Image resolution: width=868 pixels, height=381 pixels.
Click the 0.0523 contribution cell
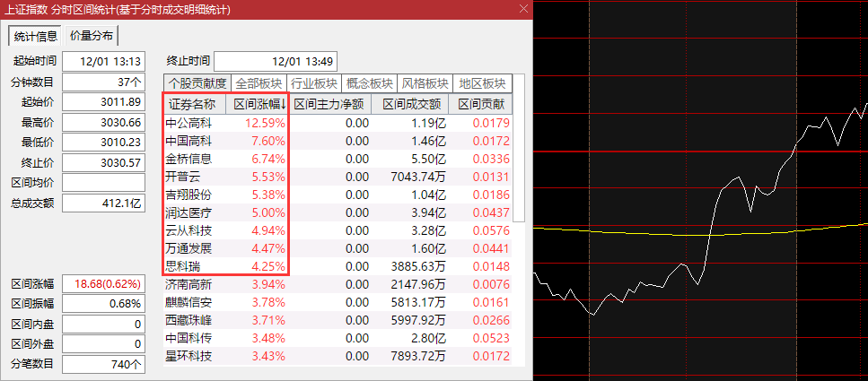tap(491, 338)
